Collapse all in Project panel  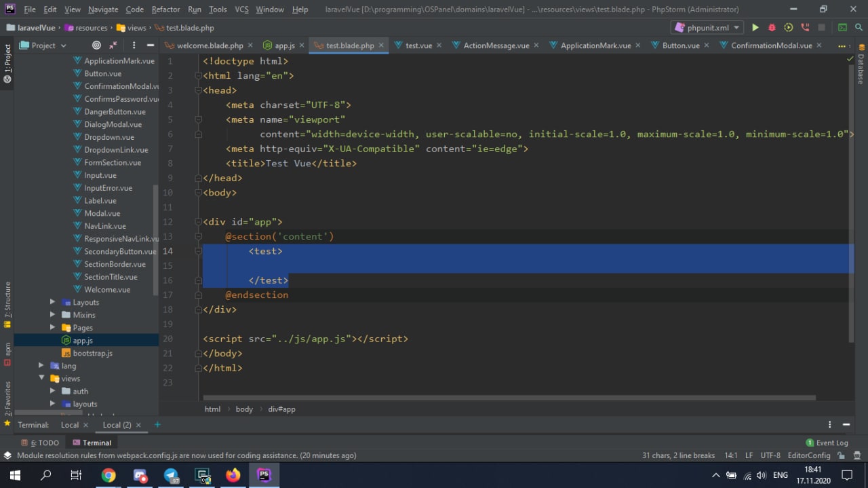point(113,45)
